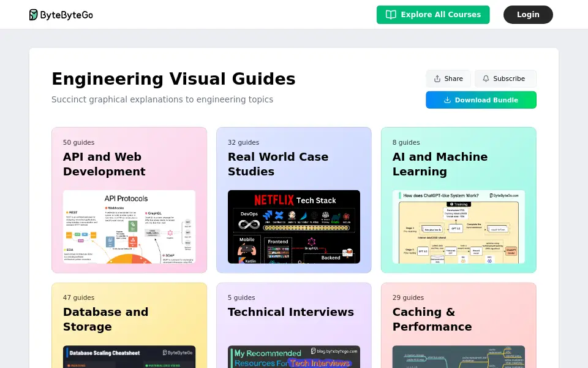Subscribe to visual guides updates
The image size is (588, 368).
505,79
